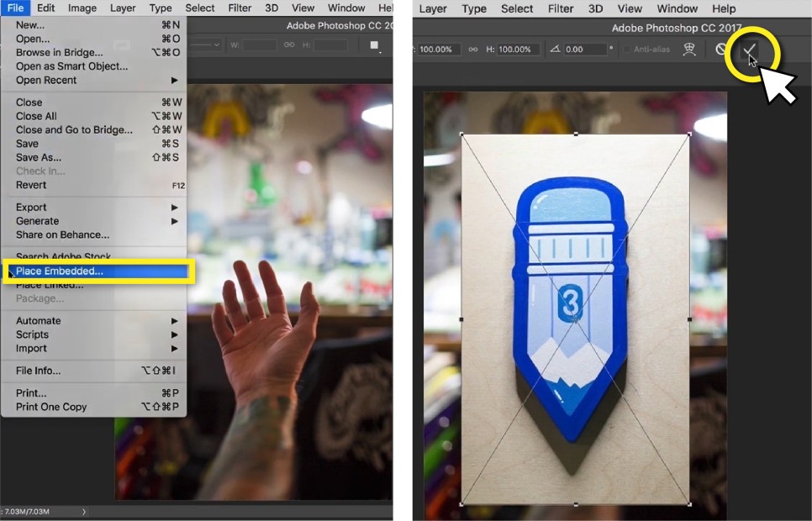Click the top-right transform handle
Viewport: 812px width, 521px height.
[x=689, y=134]
